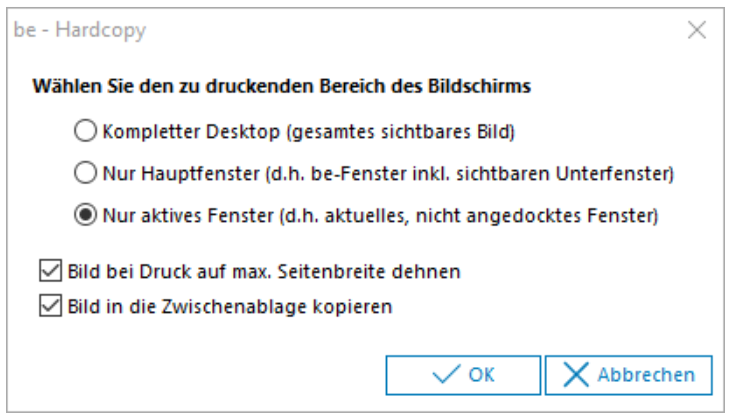
Task: Confirm the dialog with OK
Action: (x=463, y=375)
